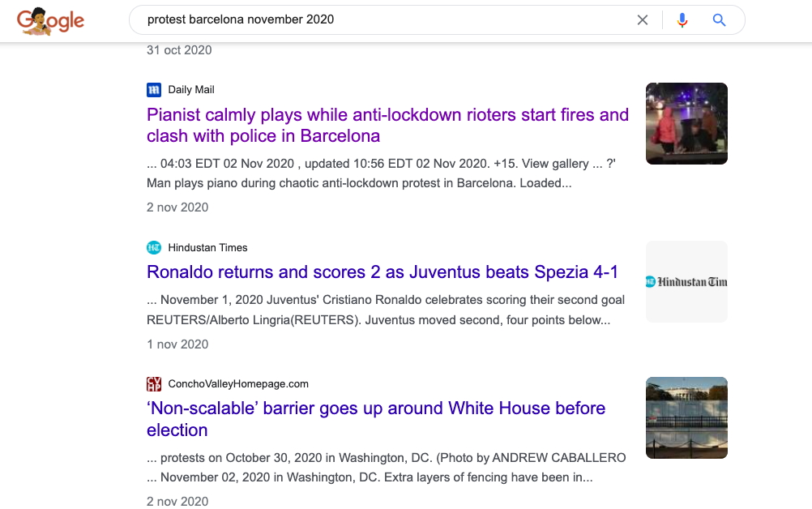Click the Daily Mail favicon
The image size is (812, 509).
click(x=154, y=90)
